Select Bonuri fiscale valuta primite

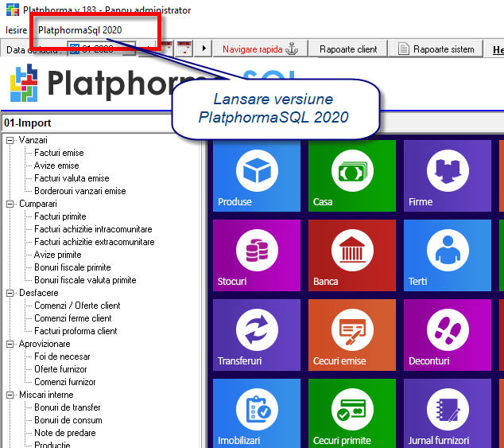(85, 280)
